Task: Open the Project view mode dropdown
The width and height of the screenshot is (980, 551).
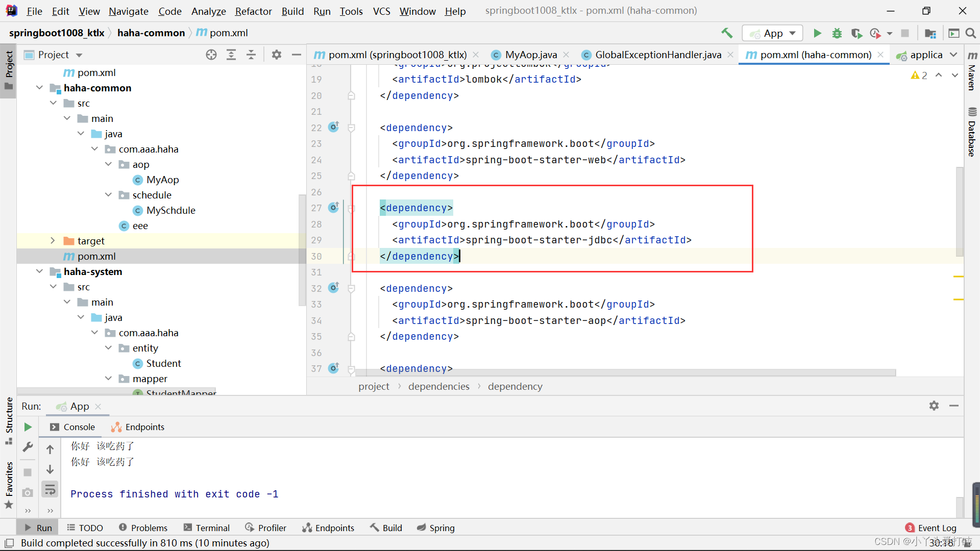Action: 79,55
